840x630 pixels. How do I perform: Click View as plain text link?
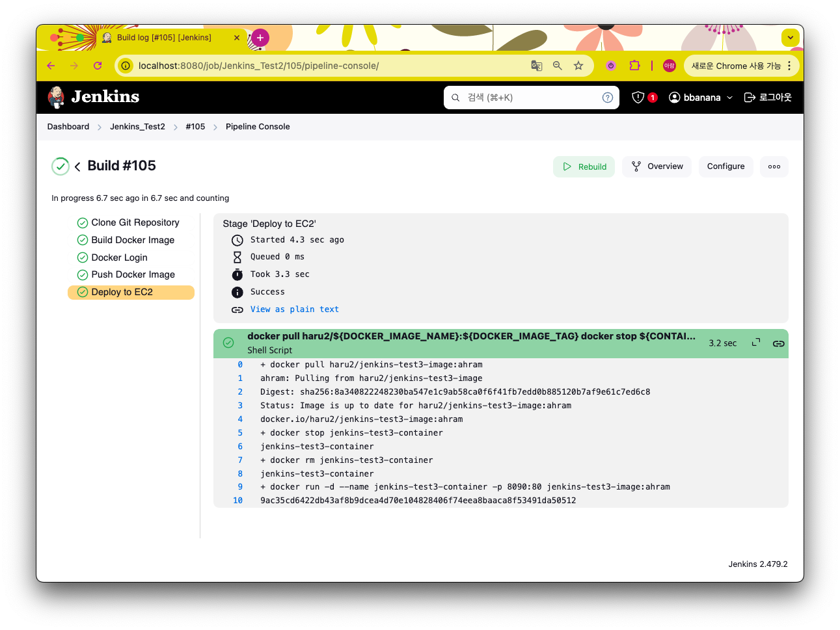coord(295,309)
